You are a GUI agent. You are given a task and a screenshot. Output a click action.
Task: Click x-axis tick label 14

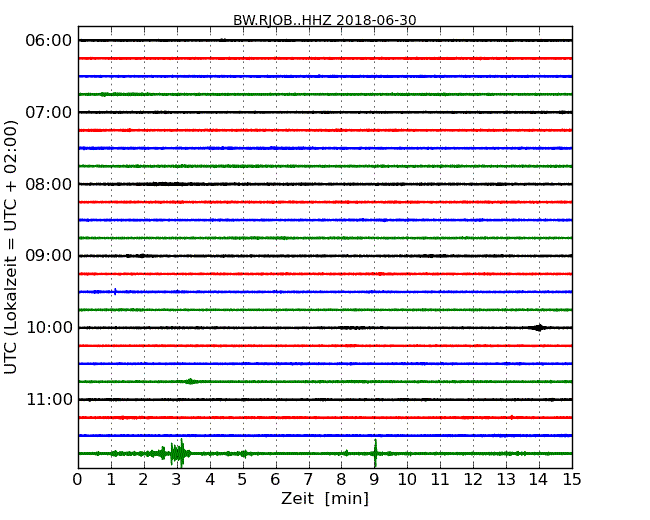point(539,480)
